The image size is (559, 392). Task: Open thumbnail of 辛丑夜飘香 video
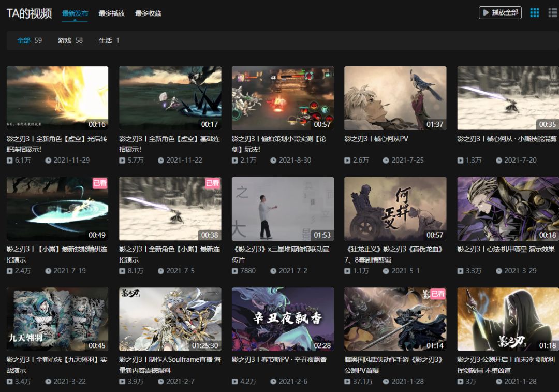point(283,319)
